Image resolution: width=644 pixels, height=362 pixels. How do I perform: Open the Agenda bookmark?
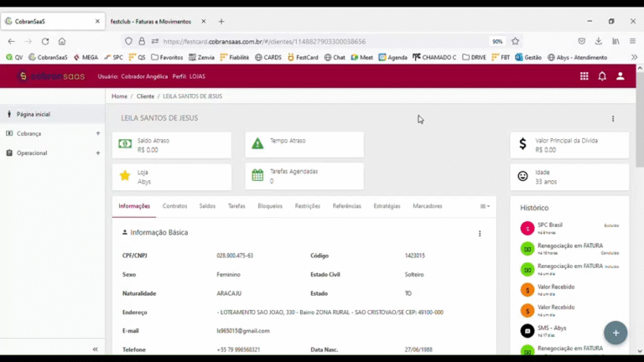(x=392, y=58)
